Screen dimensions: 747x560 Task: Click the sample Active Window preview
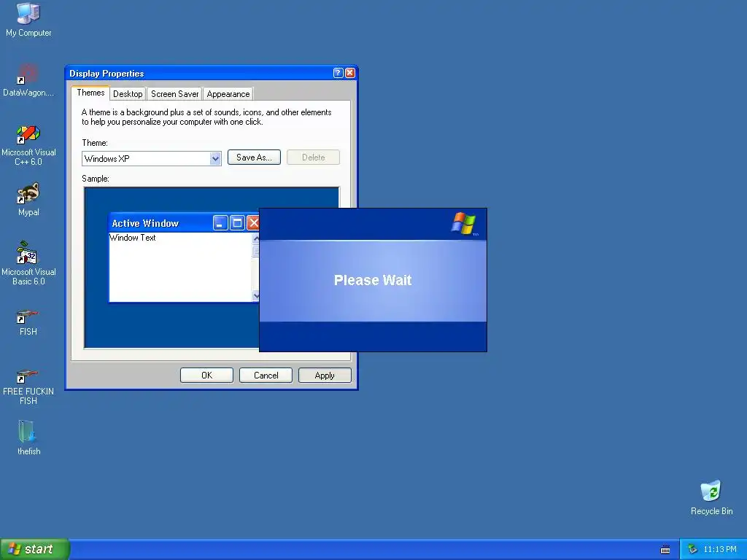pos(184,257)
